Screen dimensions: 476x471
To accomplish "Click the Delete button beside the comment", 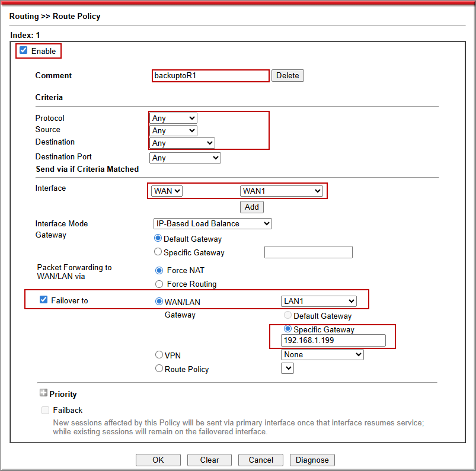I will point(287,76).
